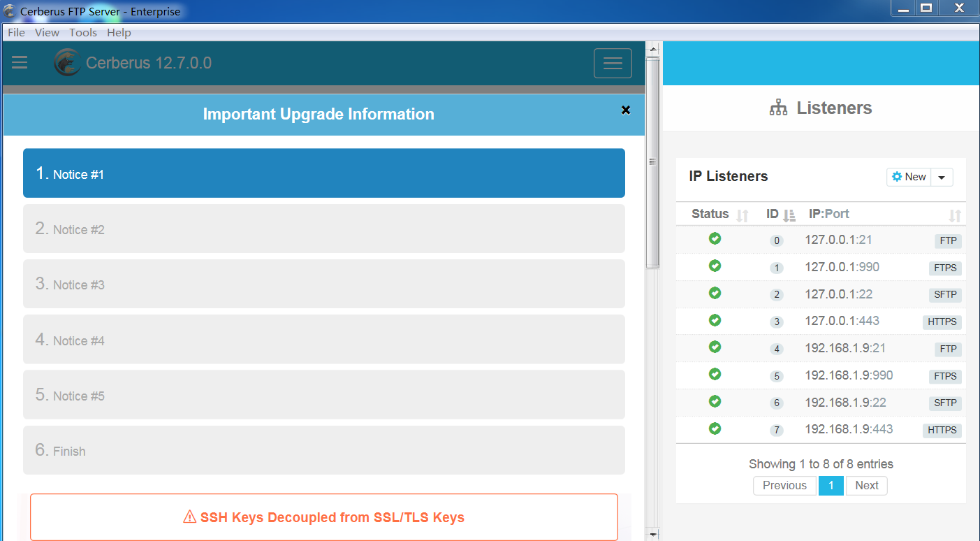980x541 pixels.
Task: Click the Listeners network heading icon
Action: [778, 108]
